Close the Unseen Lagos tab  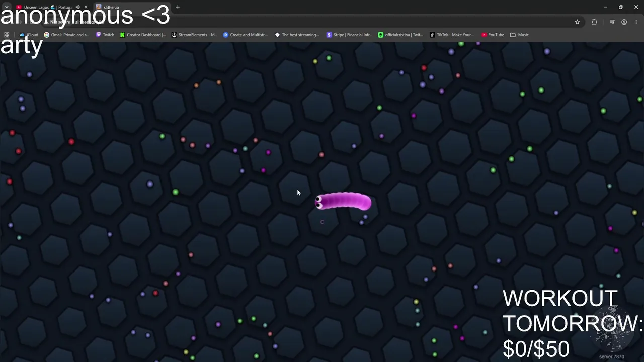(x=86, y=7)
